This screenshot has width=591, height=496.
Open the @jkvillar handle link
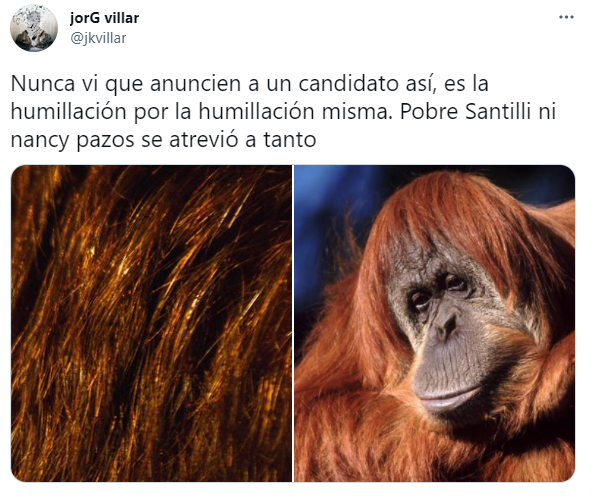[x=98, y=38]
